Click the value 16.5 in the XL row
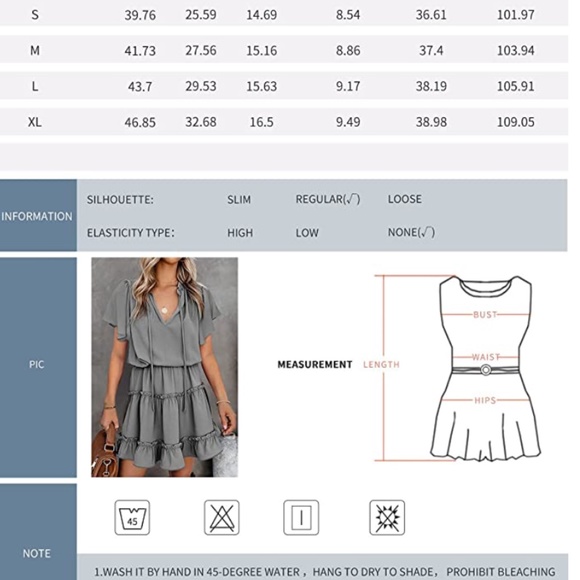Screen dimensions: 580x580 tap(262, 122)
